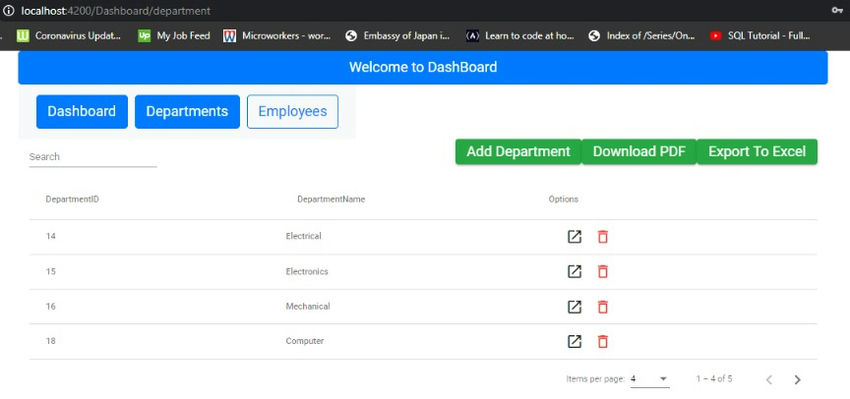Viewport: 850px width, 399px height.
Task: Switch to the Dashboard tab
Action: (82, 112)
